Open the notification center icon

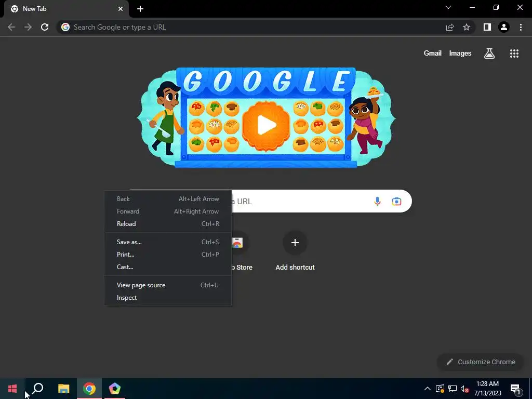515,389
